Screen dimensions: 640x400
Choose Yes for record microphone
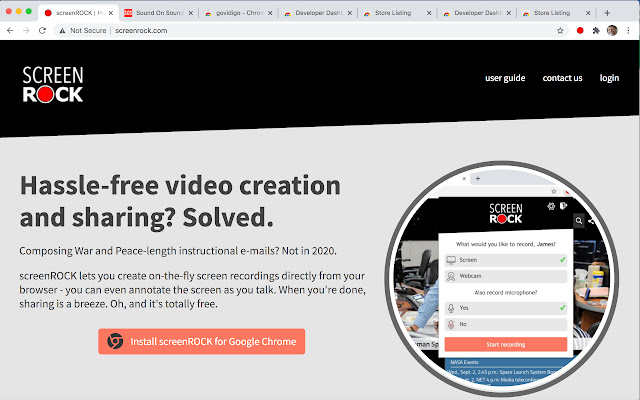coord(506,308)
